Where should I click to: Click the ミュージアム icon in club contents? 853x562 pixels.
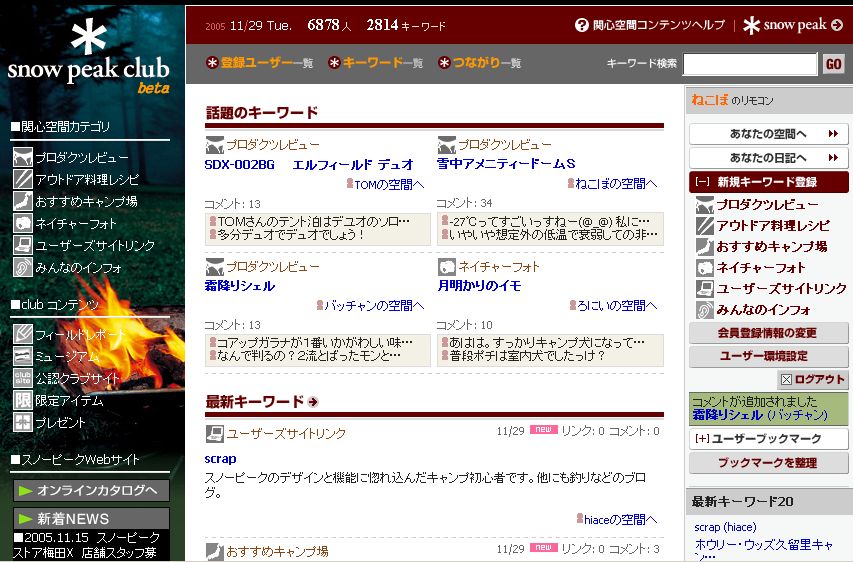[23, 356]
